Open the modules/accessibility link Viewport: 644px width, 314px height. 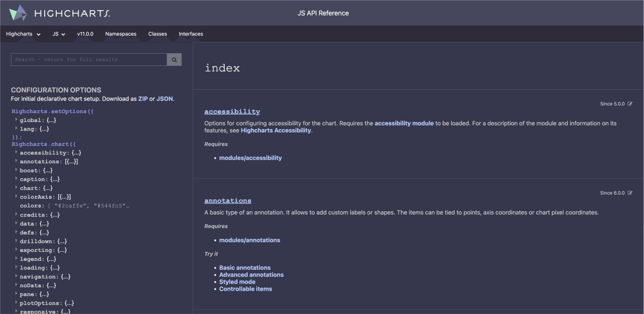click(x=250, y=158)
